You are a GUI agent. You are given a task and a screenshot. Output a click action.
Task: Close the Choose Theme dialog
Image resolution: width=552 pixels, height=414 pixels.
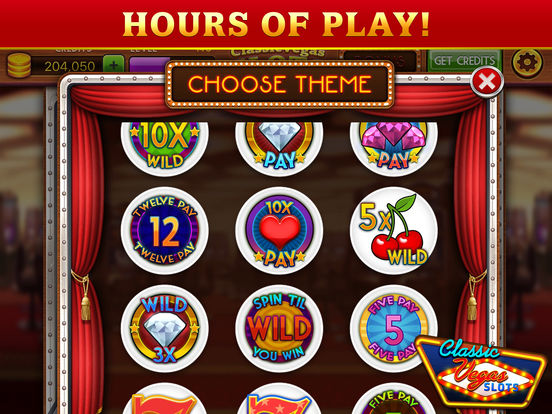pyautogui.click(x=487, y=82)
